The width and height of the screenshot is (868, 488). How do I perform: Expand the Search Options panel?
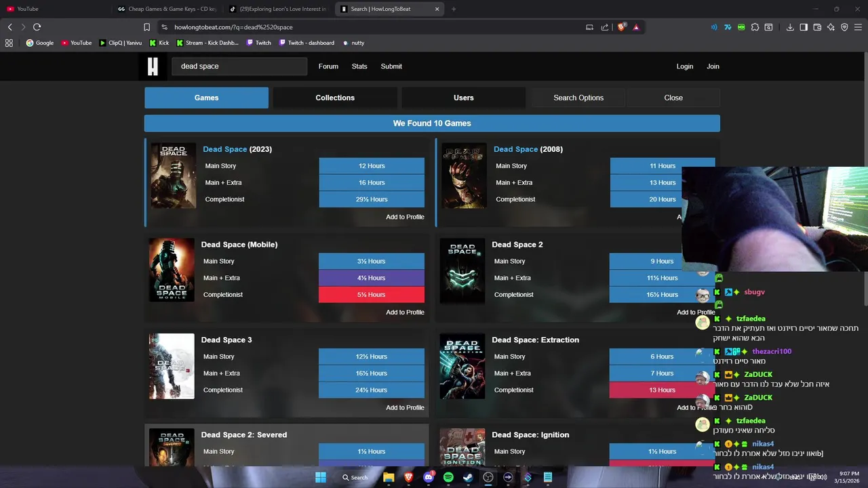578,98
